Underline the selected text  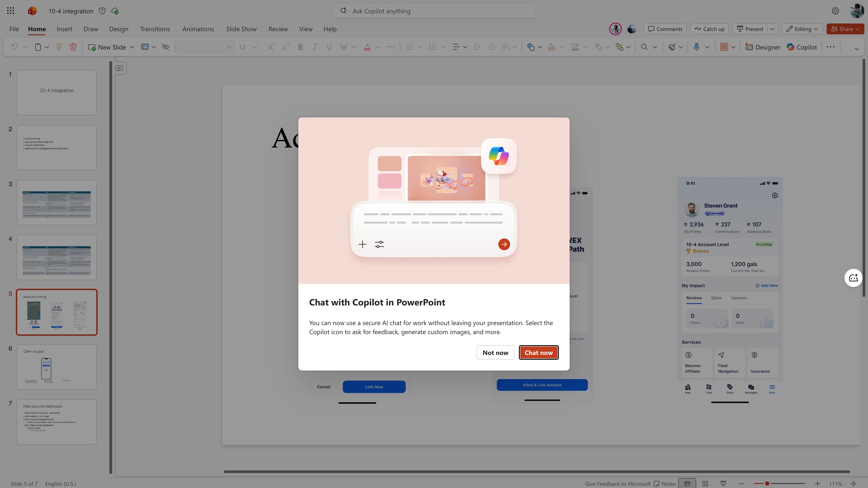pyautogui.click(x=329, y=47)
